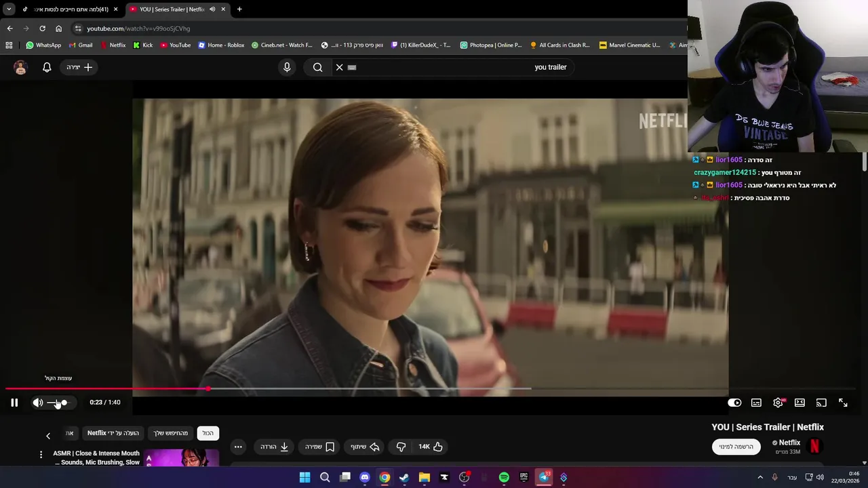
Task: Dislike the video with the thumbs-down
Action: (x=401, y=447)
